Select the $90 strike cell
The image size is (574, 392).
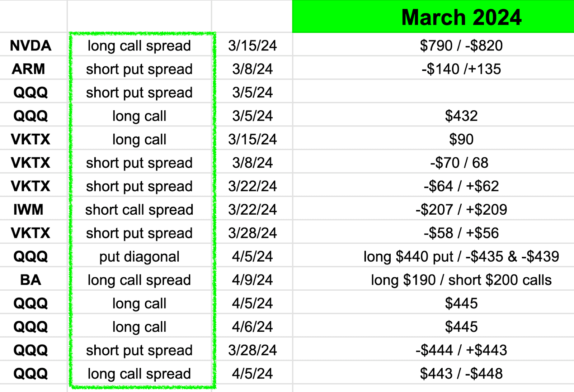pos(433,138)
